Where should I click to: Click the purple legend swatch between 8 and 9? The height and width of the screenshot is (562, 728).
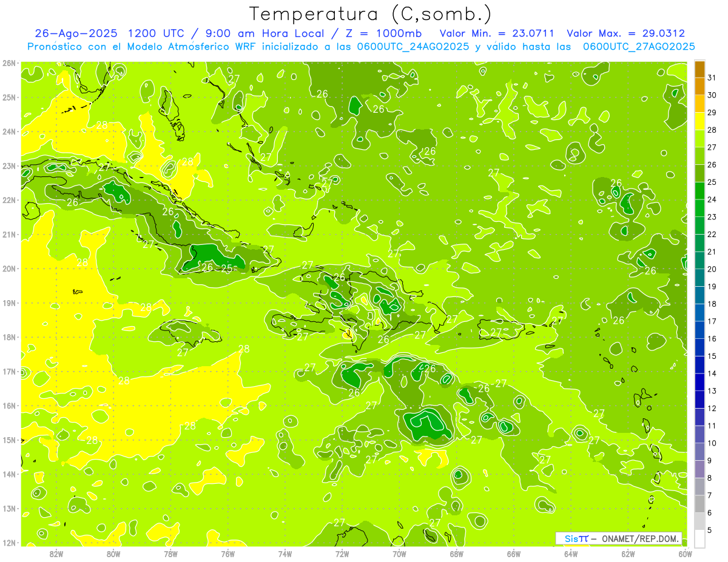(x=699, y=469)
